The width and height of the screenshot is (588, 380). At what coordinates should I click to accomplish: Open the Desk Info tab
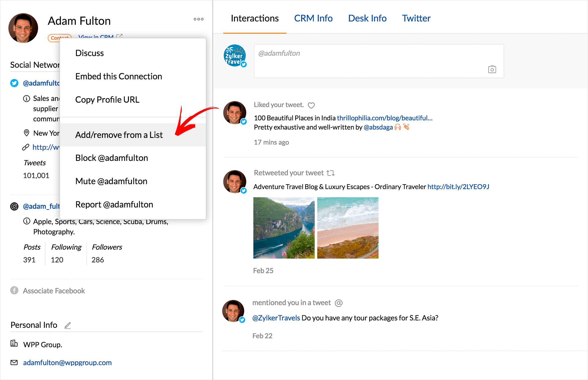367,18
